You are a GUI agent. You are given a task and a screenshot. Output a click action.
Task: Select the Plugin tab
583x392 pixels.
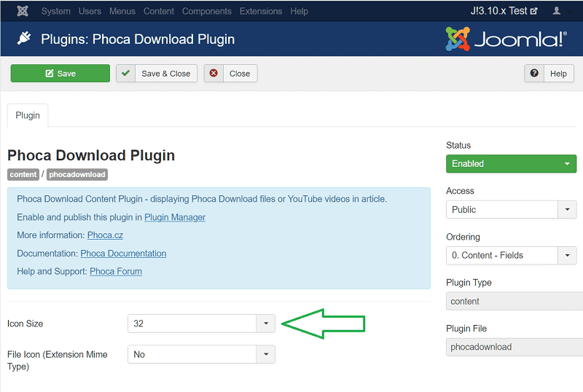tap(28, 115)
